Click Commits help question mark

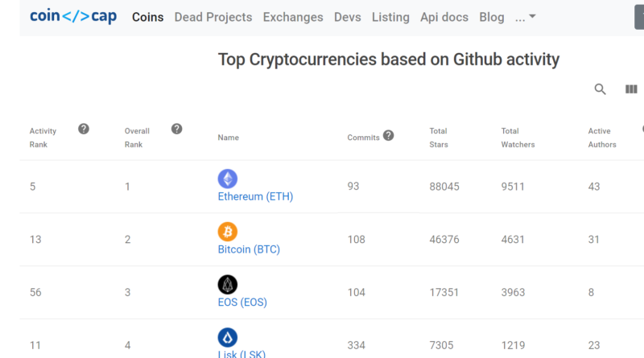[388, 135]
